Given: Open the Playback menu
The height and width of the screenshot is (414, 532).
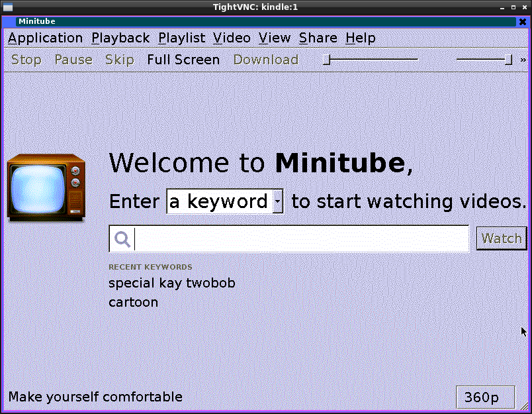Looking at the screenshot, I should 120,38.
